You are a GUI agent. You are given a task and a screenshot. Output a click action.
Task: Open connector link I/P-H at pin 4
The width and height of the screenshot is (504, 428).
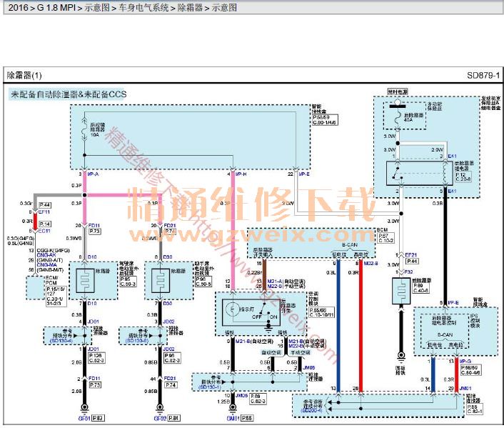241,174
